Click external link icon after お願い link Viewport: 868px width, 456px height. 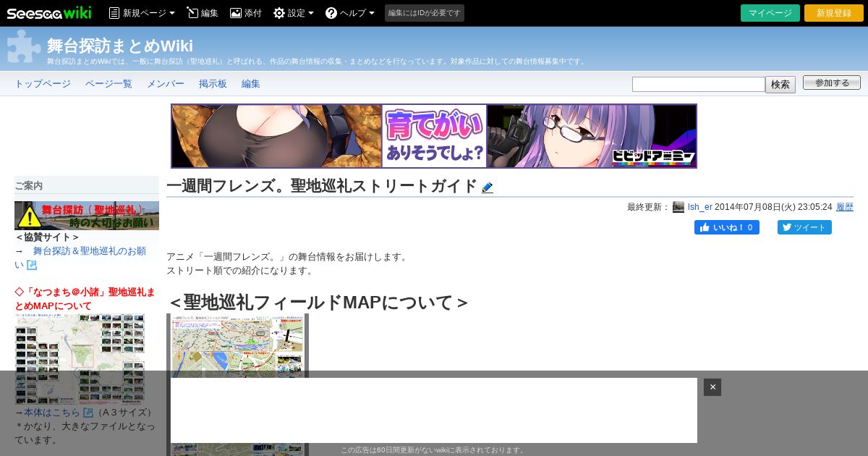click(32, 265)
